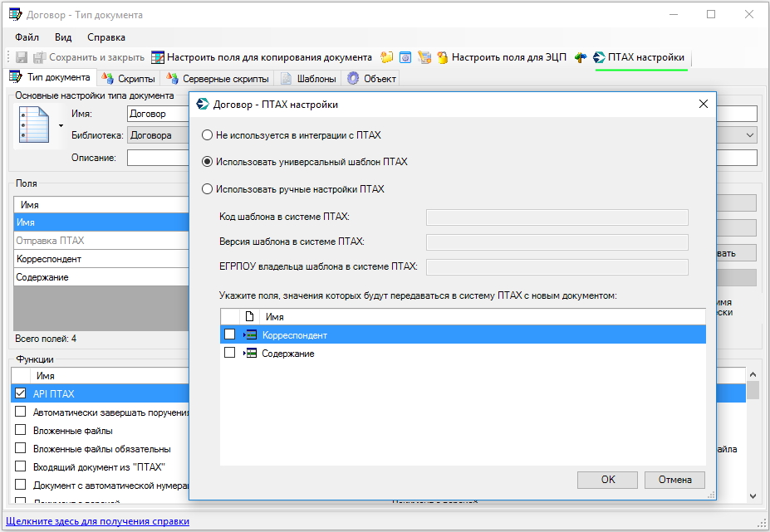Click the field icon of dialog row Корреспондент
Viewport: 770px width, 532px height.
click(250, 334)
